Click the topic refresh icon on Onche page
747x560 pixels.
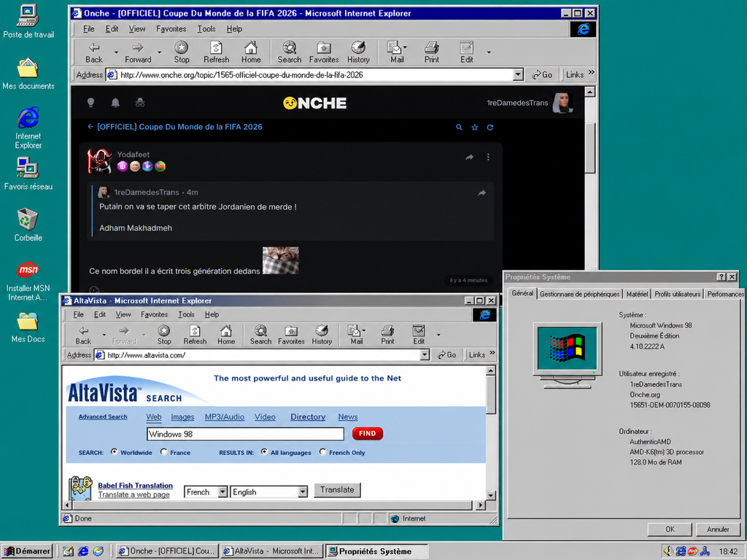(x=489, y=128)
